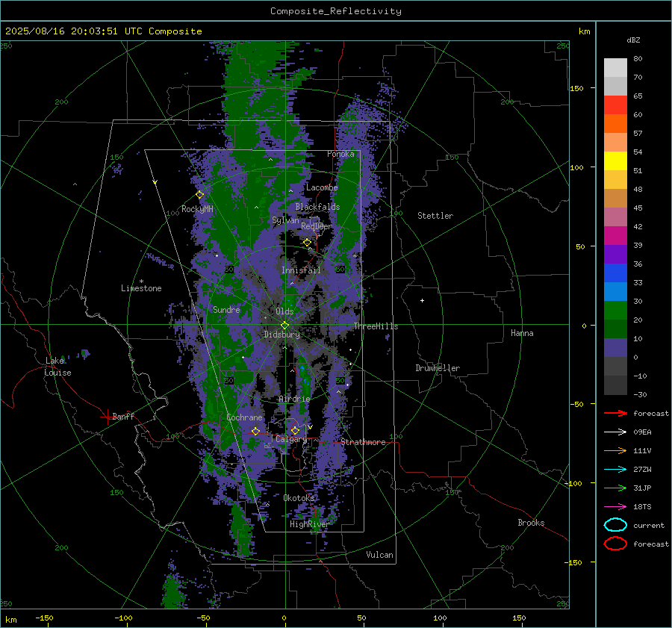
Task: Select the Lake Louise label
Action: 57,367
